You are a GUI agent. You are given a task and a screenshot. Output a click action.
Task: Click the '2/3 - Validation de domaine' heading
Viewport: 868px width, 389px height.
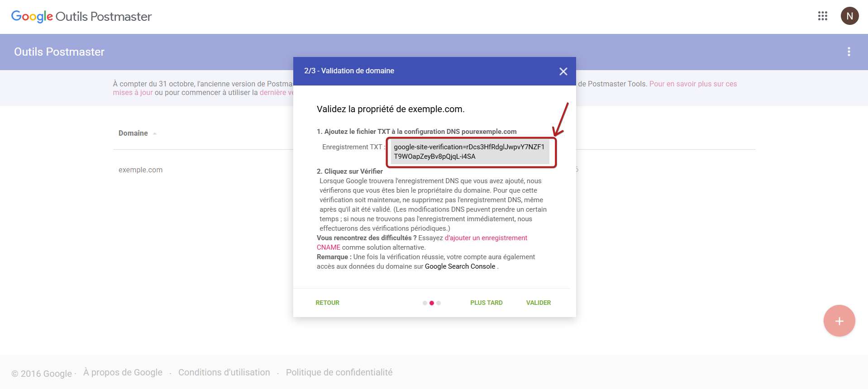point(349,71)
